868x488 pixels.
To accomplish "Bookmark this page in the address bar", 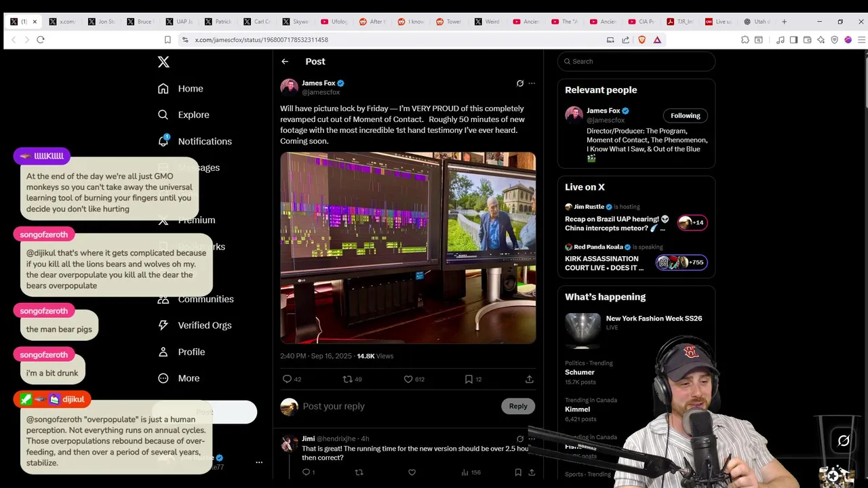I will point(167,40).
